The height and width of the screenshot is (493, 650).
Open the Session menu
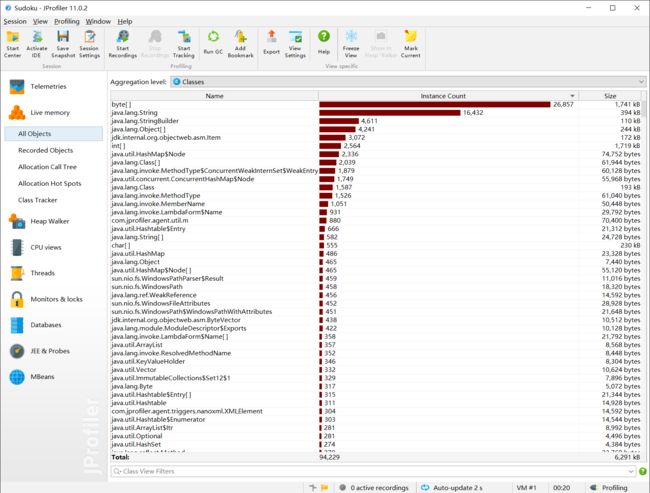(15, 22)
